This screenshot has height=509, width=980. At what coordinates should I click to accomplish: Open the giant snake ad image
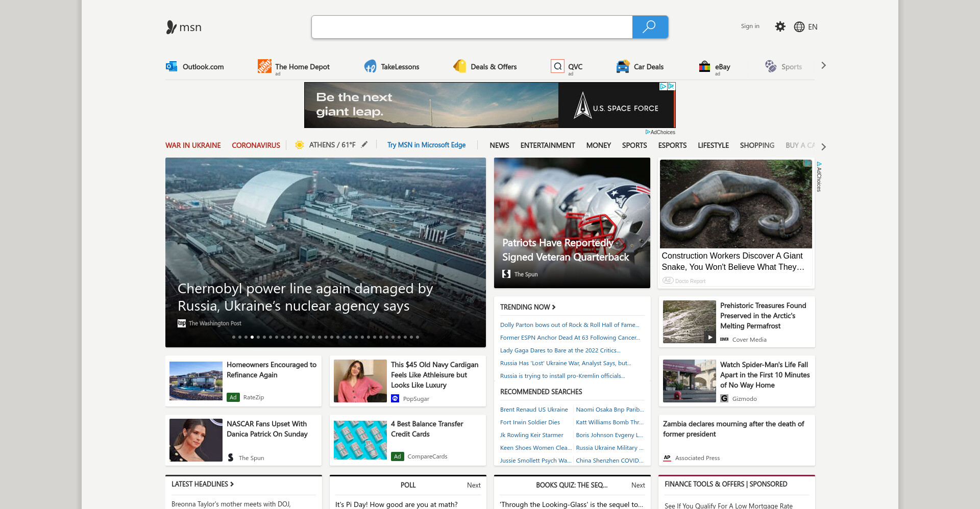(736, 204)
